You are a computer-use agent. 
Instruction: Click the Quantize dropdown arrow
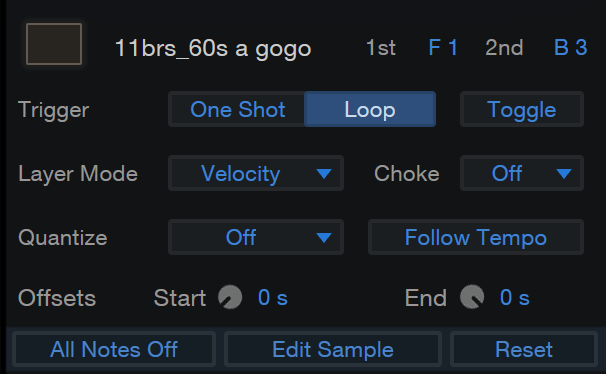324,238
